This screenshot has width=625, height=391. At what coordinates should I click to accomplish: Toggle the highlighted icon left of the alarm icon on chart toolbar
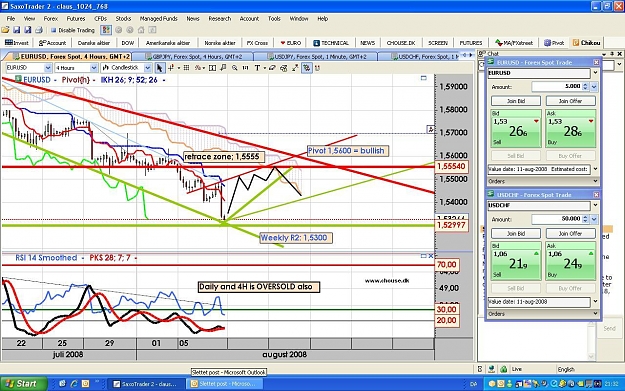[306, 68]
